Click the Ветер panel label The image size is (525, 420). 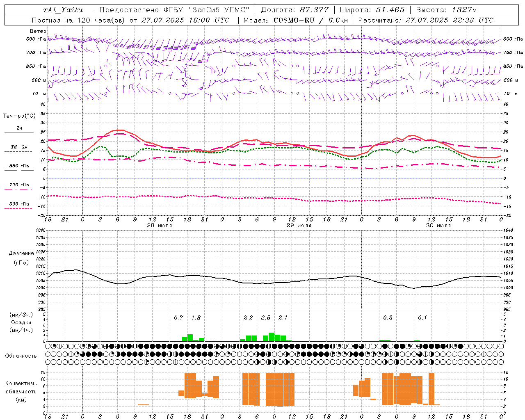pos(38,31)
